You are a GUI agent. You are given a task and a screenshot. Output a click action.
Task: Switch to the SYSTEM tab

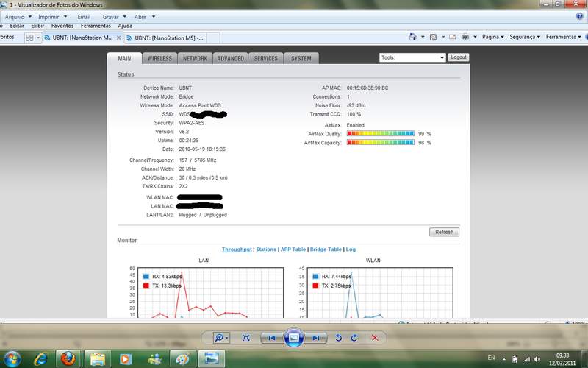click(301, 59)
